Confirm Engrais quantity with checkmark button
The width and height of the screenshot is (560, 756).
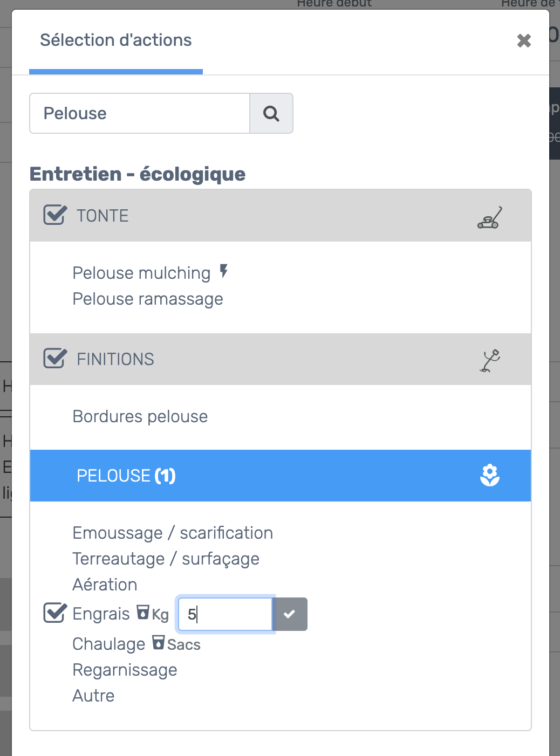[290, 614]
